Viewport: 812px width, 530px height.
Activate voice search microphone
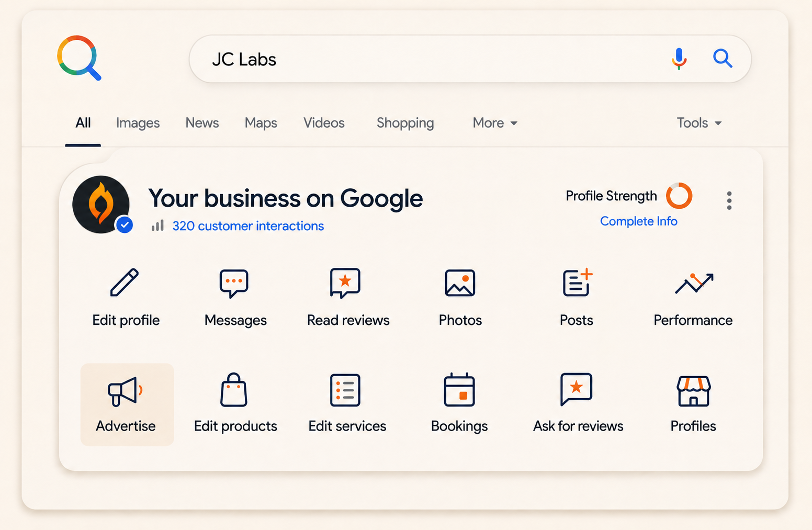click(679, 59)
